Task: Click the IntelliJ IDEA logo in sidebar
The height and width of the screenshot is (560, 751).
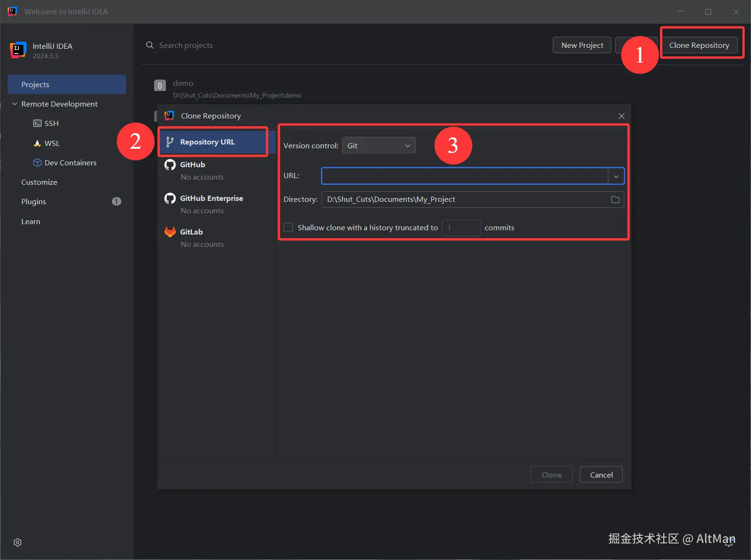Action: (18, 50)
